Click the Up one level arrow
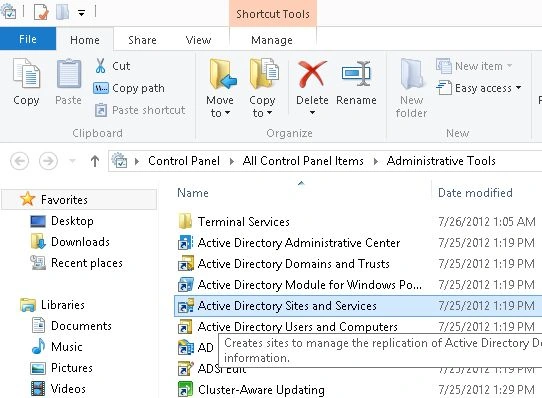 (x=95, y=161)
